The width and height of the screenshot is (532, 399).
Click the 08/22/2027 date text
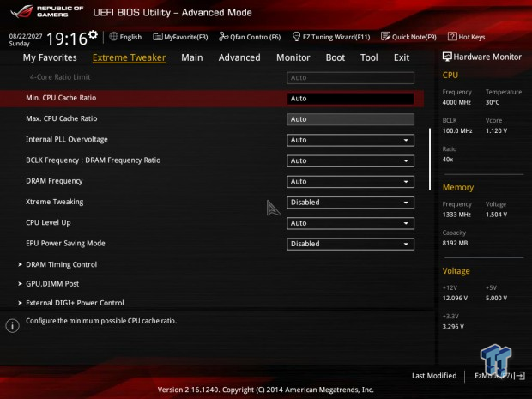26,36
